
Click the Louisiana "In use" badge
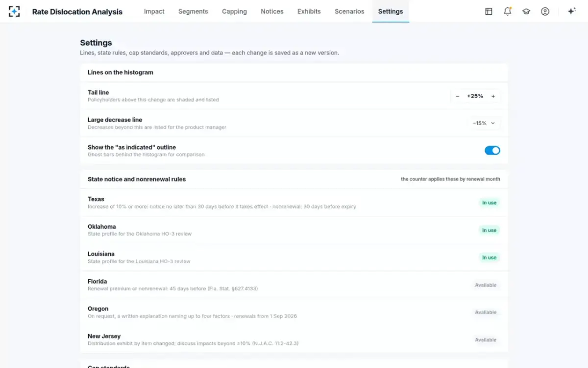489,258
